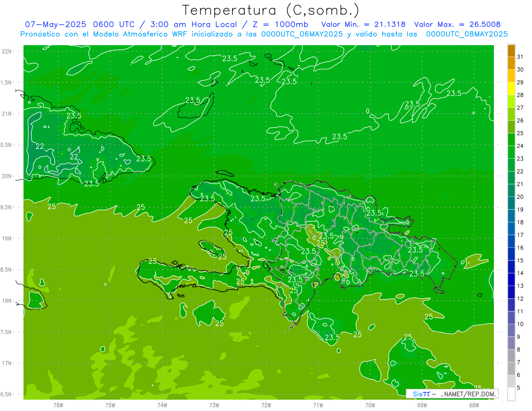Click the 'Valor Max. = 26.5008' text
Viewport: 532px width, 411px height.
(458, 24)
